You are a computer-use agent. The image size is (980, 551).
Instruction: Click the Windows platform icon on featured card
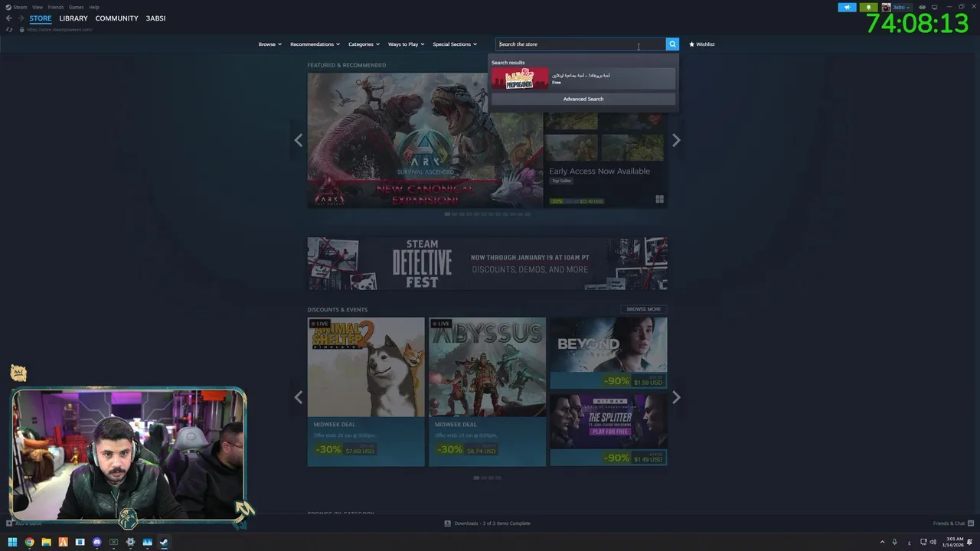pyautogui.click(x=659, y=200)
